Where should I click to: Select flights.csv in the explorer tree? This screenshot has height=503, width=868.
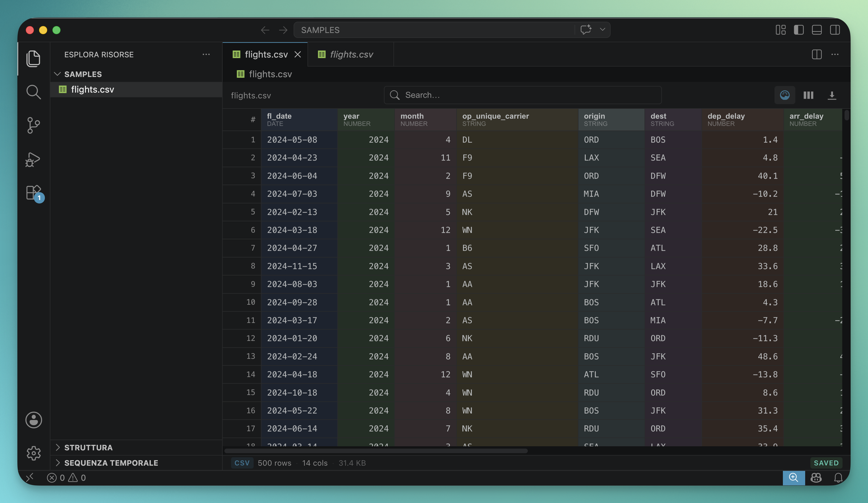coord(136,89)
